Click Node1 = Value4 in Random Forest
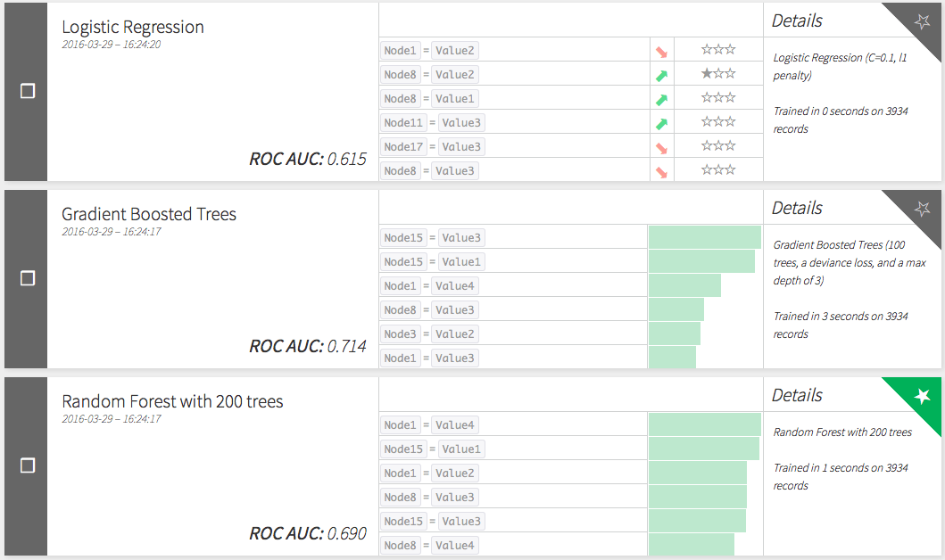 tap(429, 425)
